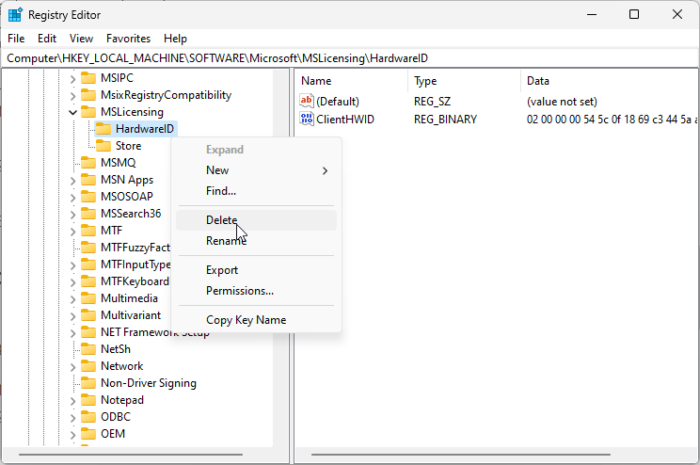
Task: Click the MSMQ folder icon
Action: [88, 163]
